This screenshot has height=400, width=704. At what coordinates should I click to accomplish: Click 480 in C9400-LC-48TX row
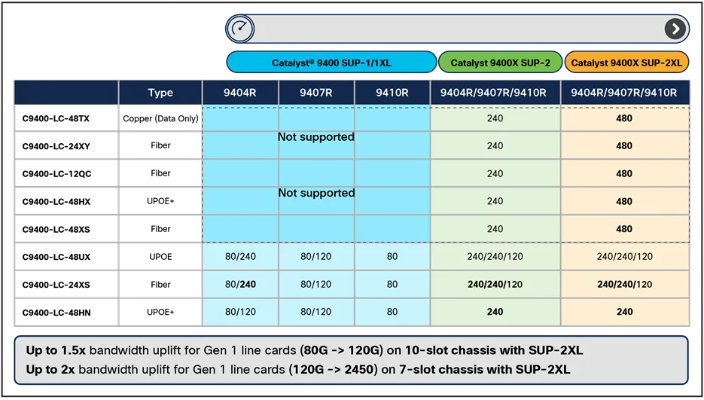click(625, 119)
